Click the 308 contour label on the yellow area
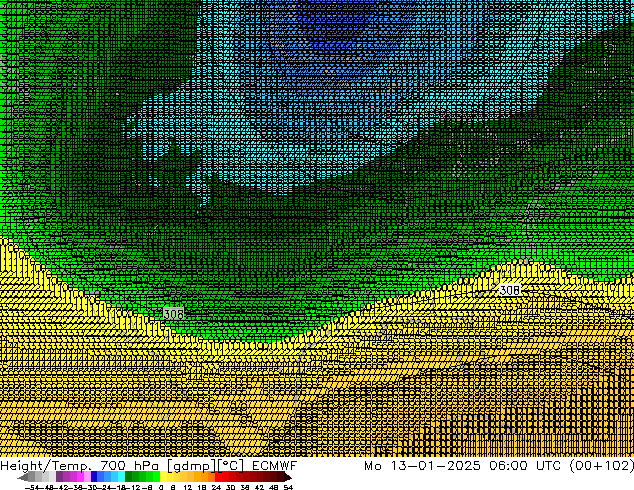The image size is (634, 490). [x=509, y=290]
